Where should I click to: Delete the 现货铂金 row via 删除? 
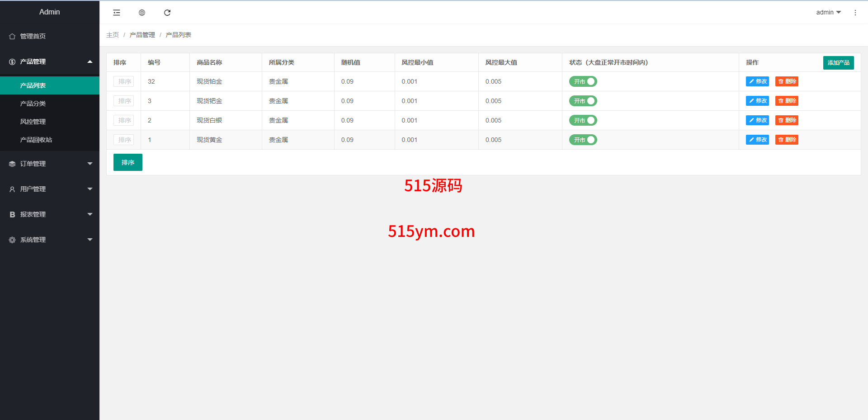pos(787,81)
